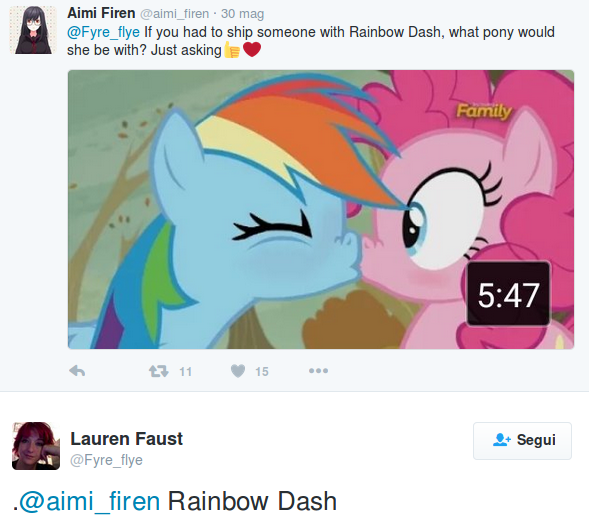
Task: Click the Lauren Faust display name
Action: click(127, 439)
